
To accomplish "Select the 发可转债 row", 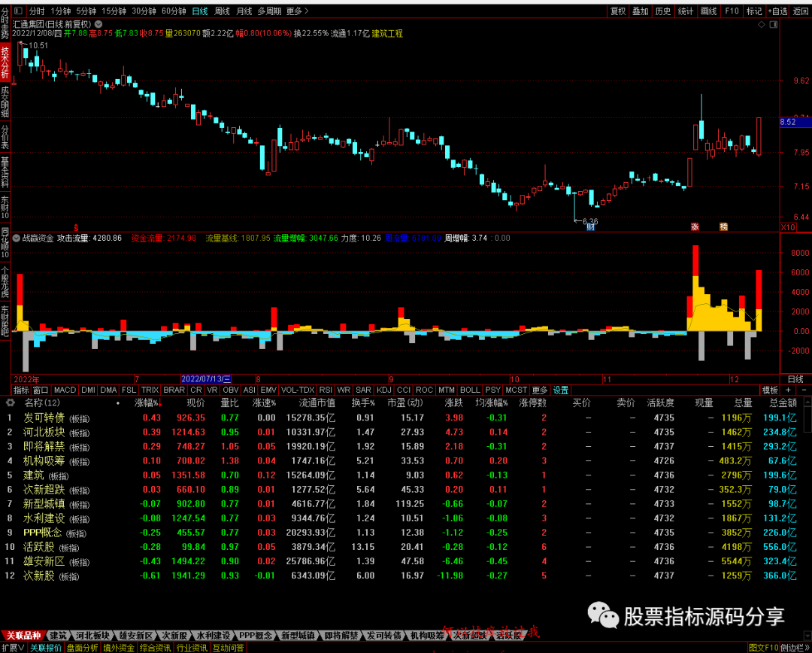I will 405,418.
